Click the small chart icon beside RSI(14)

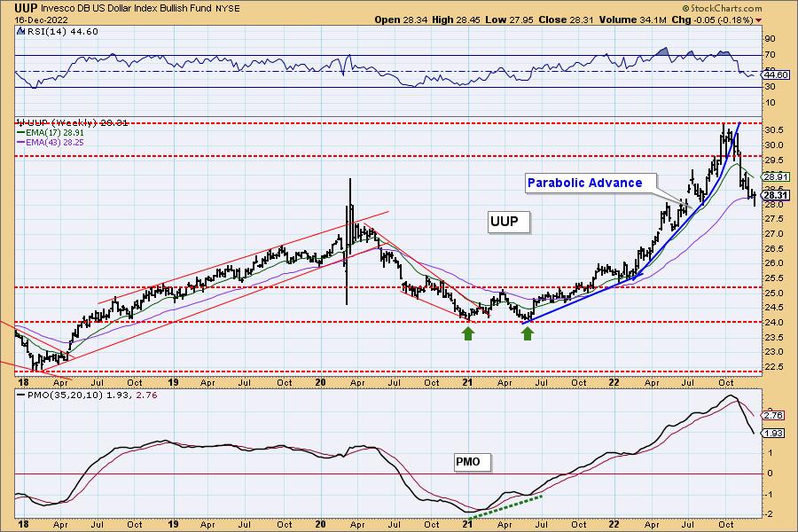click(21, 32)
